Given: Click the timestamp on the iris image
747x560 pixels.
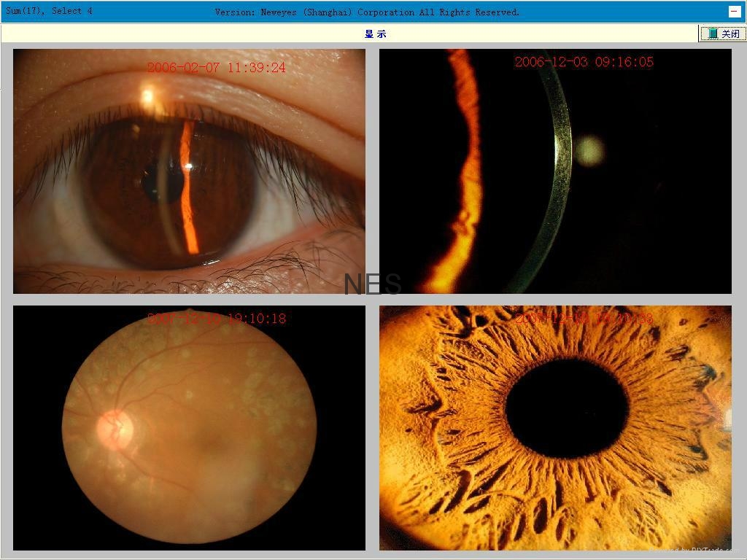Looking at the screenshot, I should (x=584, y=319).
